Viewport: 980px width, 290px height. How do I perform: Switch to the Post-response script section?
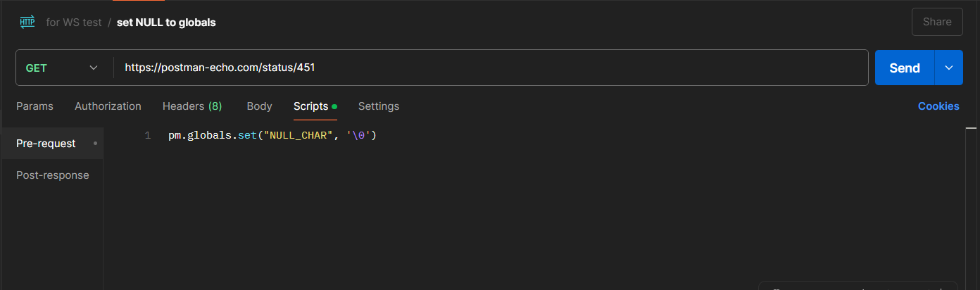53,175
